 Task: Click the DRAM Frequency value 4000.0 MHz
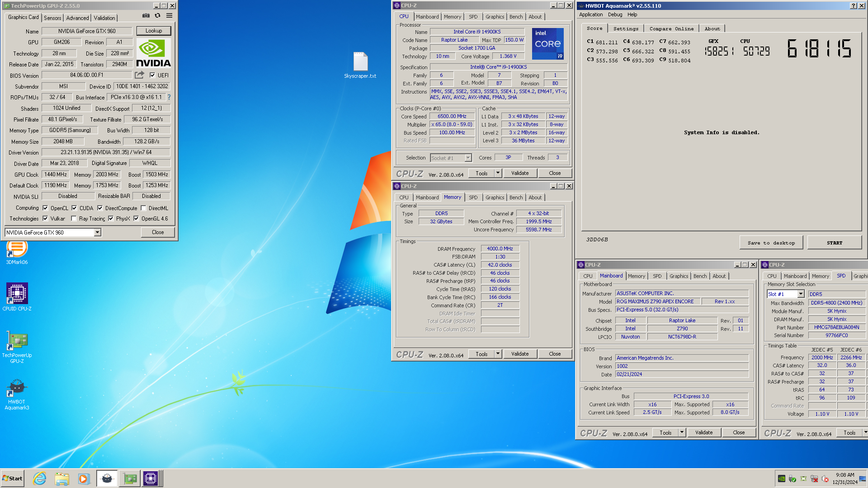(x=500, y=249)
